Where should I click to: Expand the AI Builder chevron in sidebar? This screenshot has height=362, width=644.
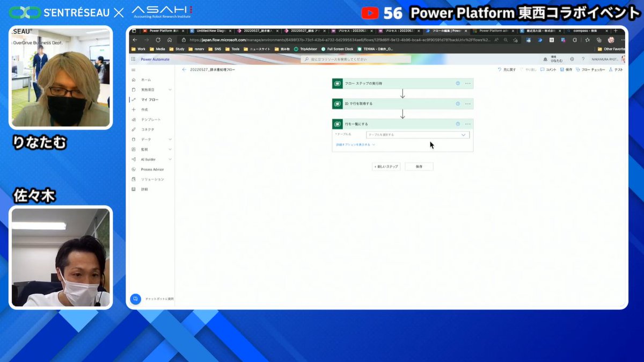tap(170, 160)
